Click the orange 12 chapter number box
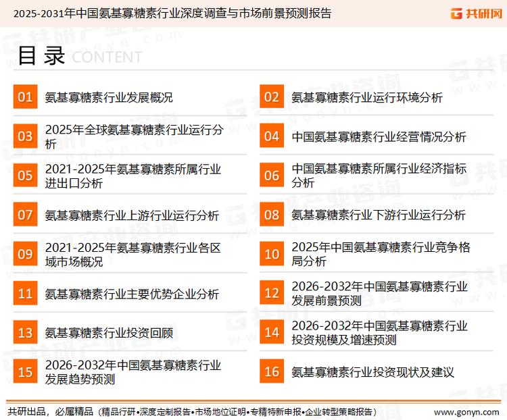 tap(272, 293)
